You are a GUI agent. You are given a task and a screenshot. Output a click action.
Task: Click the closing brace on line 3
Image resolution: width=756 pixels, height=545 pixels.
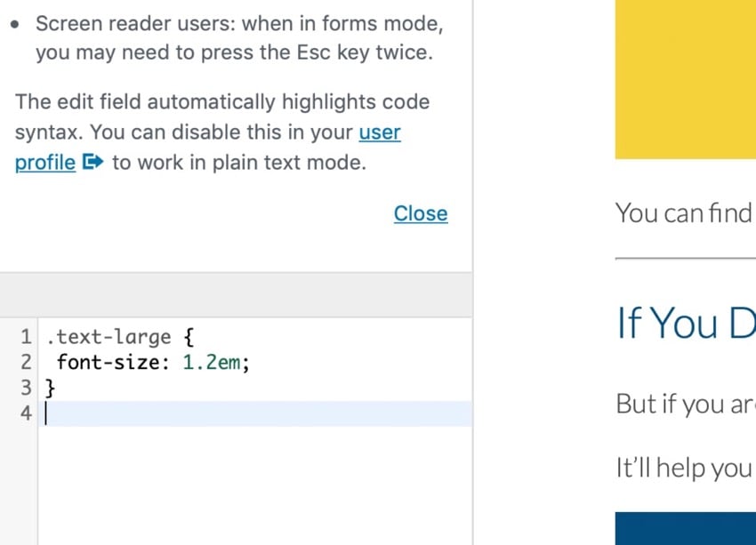click(51, 388)
